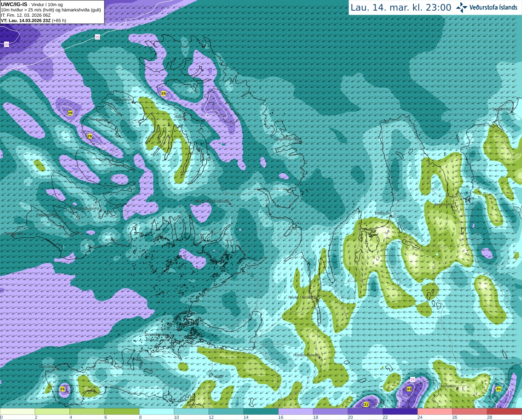Image resolution: width=522 pixels, height=420 pixels.
Task: Click the Bíldudalsflugvöllur station label
Action: click(85, 208)
